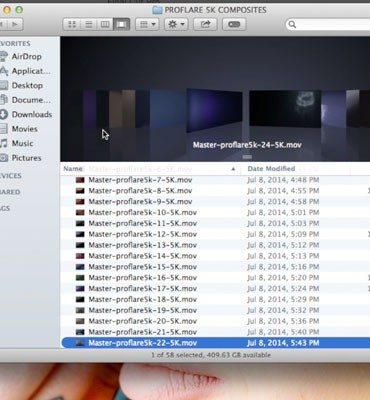This screenshot has width=370, height=400.
Task: Switch to Cover Flow view
Action: [122, 24]
